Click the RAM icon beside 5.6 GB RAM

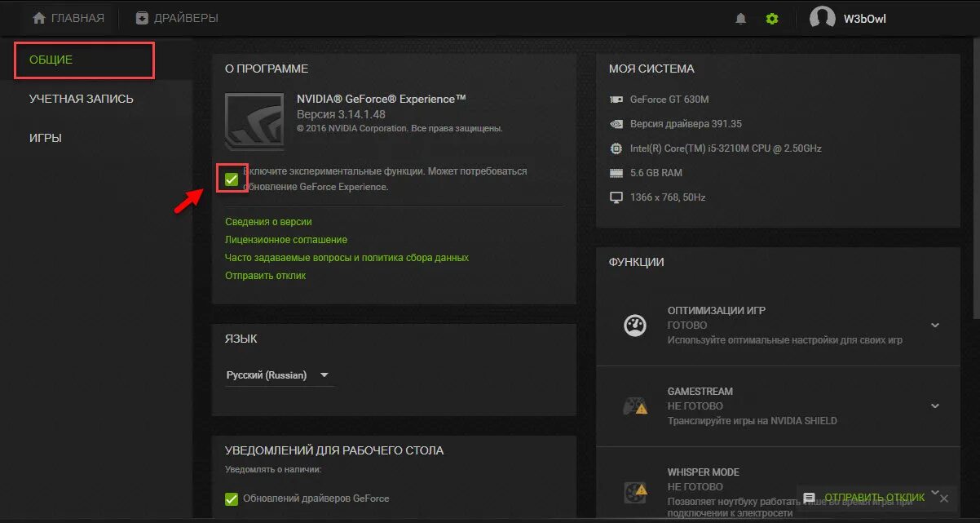tap(616, 173)
